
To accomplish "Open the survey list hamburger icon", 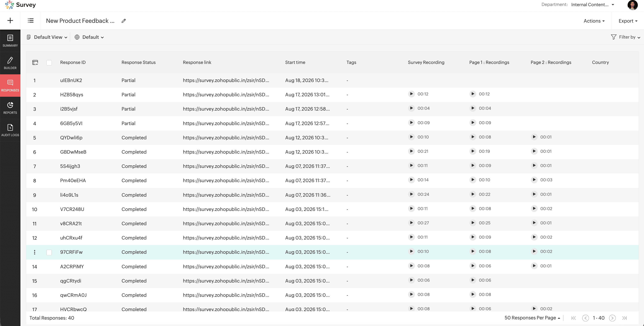I will coord(30,21).
